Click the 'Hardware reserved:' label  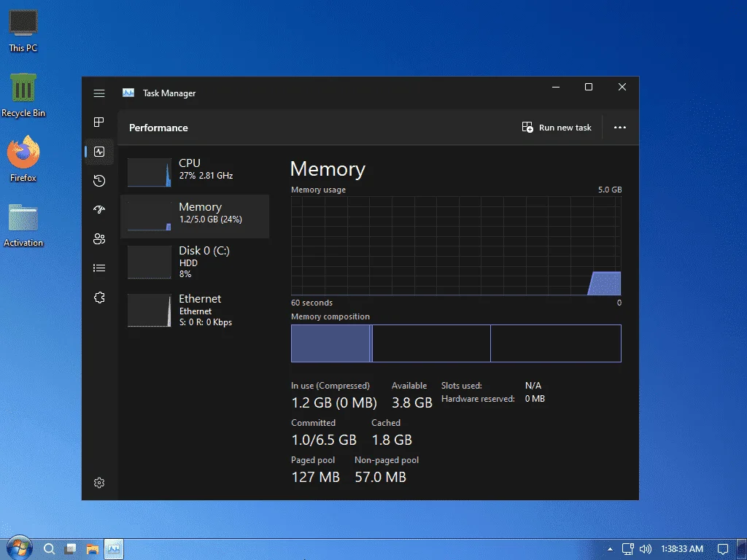click(x=478, y=399)
